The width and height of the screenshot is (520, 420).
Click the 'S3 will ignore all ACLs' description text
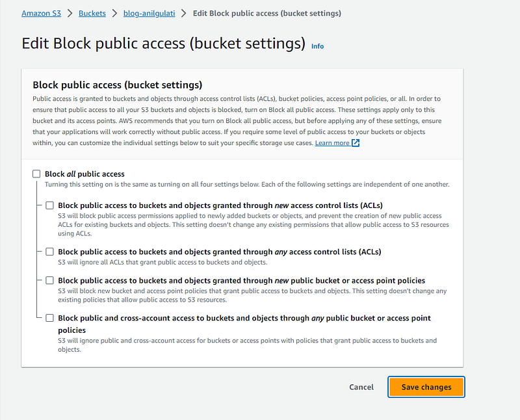point(162,262)
